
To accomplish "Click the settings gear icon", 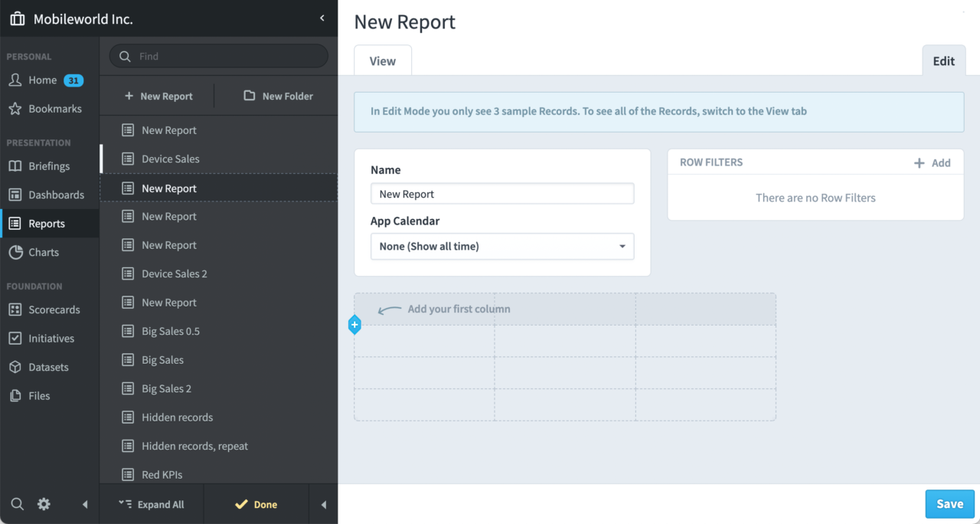I will click(x=43, y=503).
